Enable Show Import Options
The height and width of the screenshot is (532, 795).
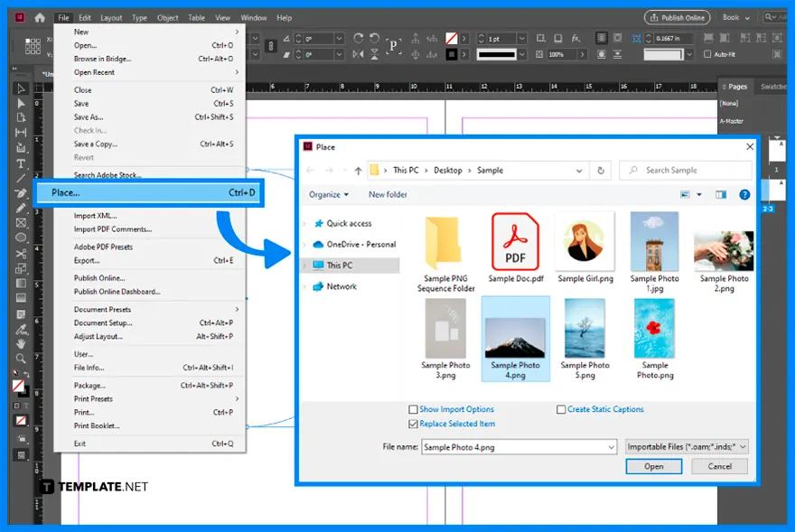(413, 409)
